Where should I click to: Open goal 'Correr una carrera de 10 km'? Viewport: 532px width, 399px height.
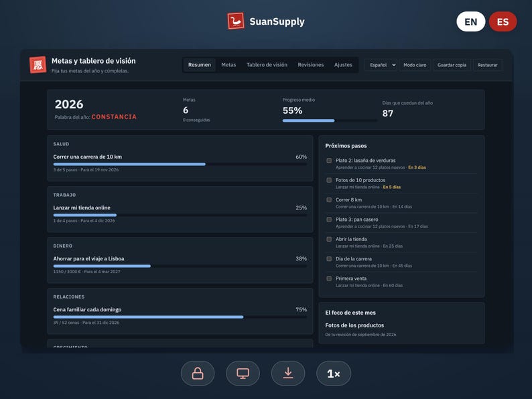coord(88,157)
